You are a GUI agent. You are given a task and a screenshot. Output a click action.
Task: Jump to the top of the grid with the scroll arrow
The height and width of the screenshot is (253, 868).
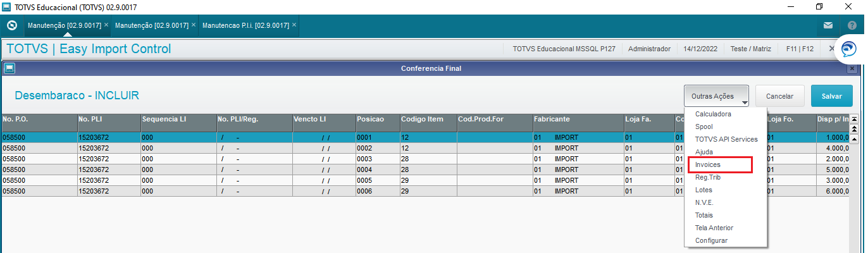(854, 118)
